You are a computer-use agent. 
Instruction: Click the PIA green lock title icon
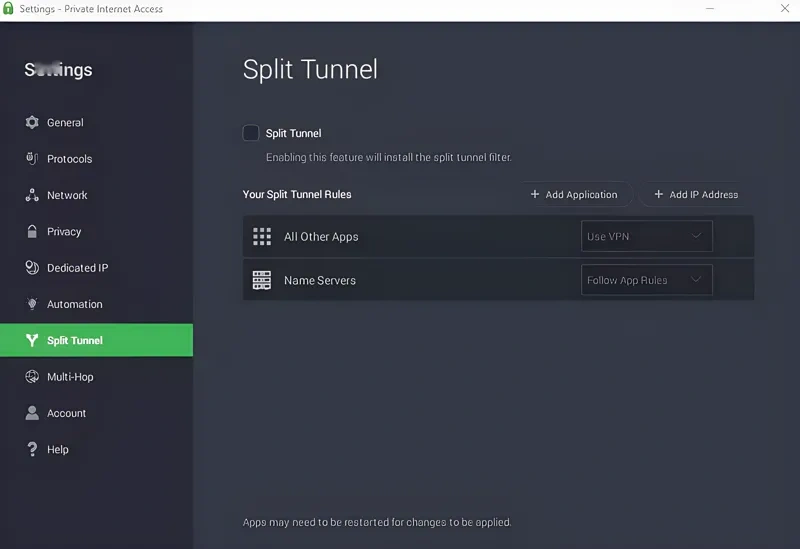pos(8,8)
